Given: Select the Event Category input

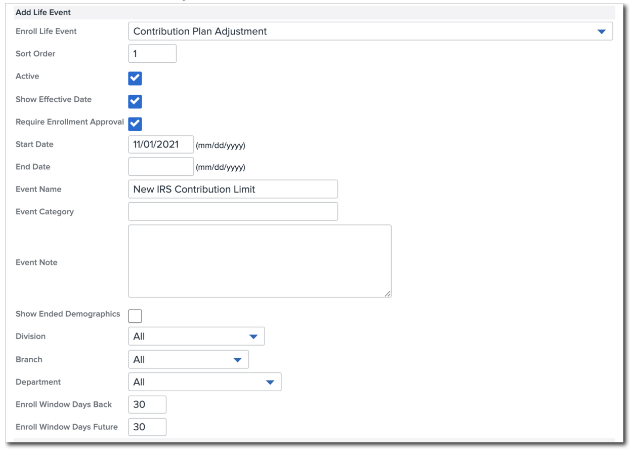Looking at the screenshot, I should [x=232, y=212].
